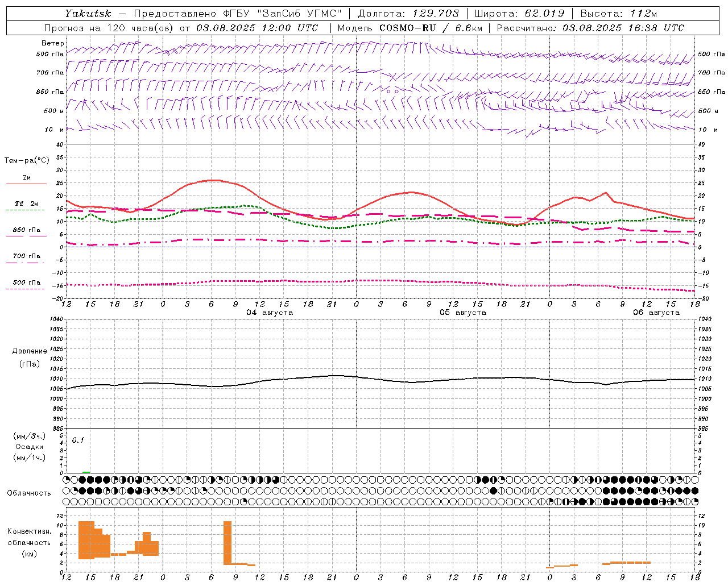Click the Давление pressure panel label
Screen dimensions: 728x582
pos(30,351)
